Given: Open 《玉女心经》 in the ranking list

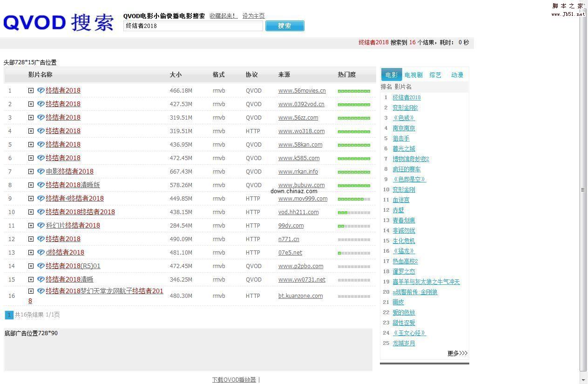Looking at the screenshot, I should tap(409, 333).
